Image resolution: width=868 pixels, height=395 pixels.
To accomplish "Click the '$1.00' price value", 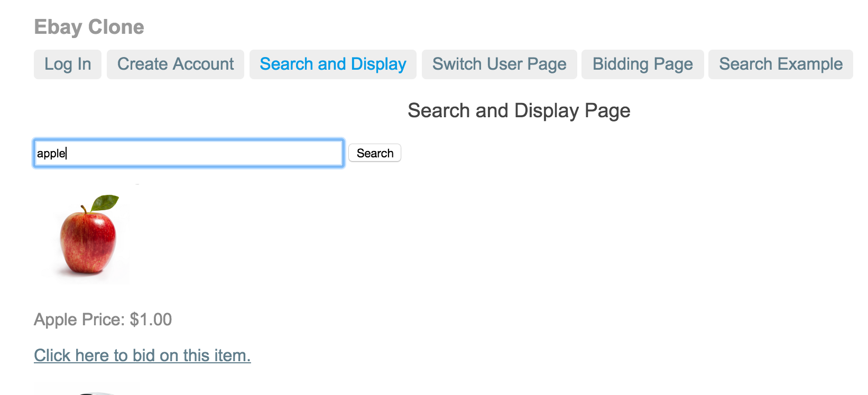I will [151, 319].
